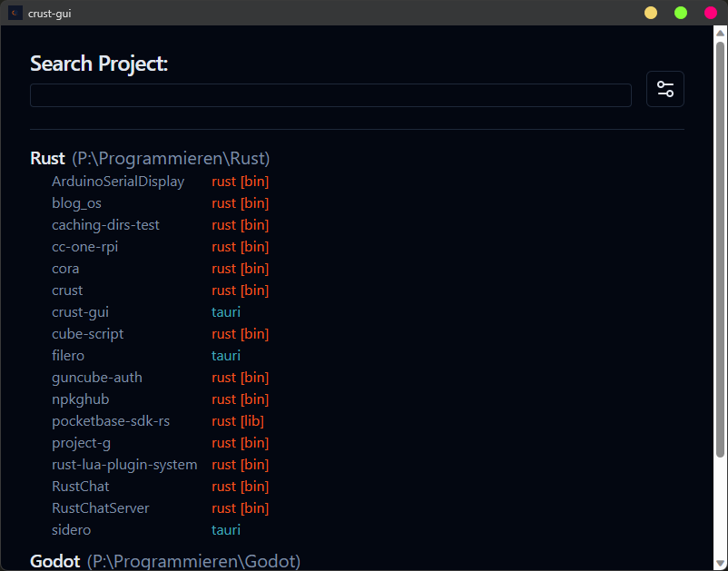Select the guncube-auth project
728x571 pixels.
(97, 377)
